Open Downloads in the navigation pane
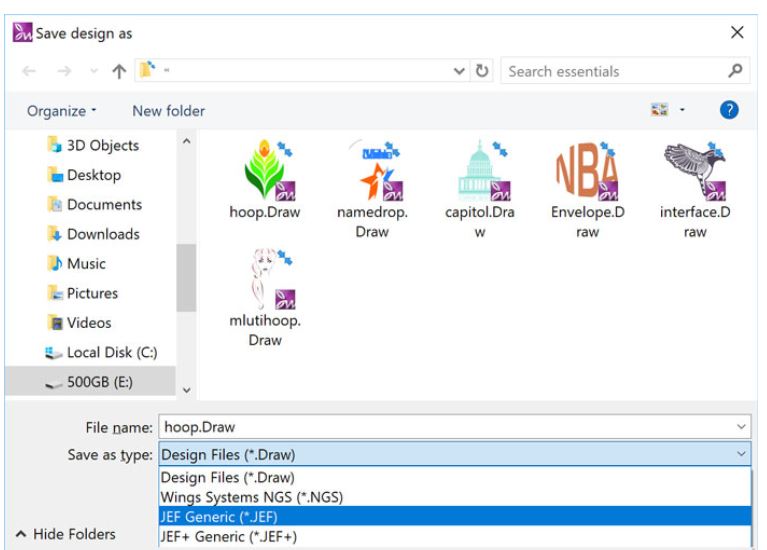Viewport: 767px width, 550px height. tap(103, 235)
